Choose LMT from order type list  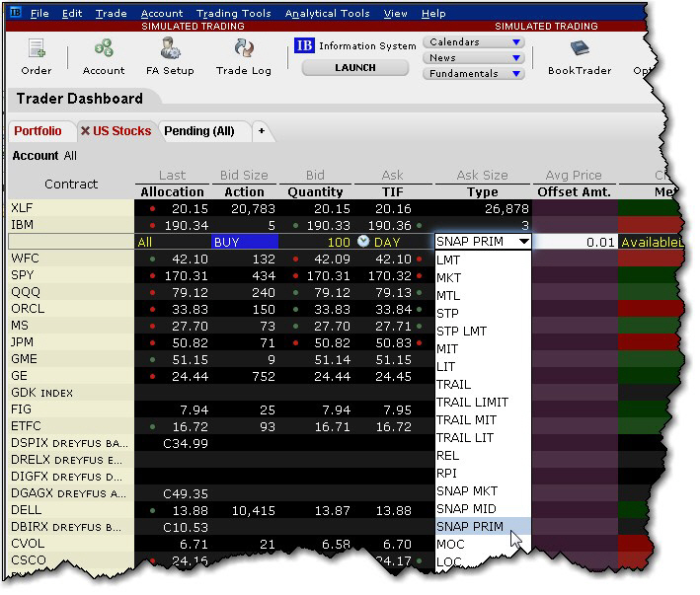coord(483,260)
